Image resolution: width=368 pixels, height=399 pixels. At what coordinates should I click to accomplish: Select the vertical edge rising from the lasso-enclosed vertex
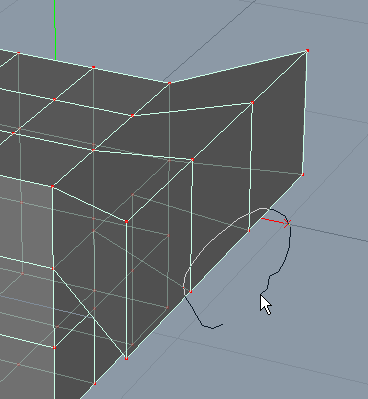(x=192, y=226)
